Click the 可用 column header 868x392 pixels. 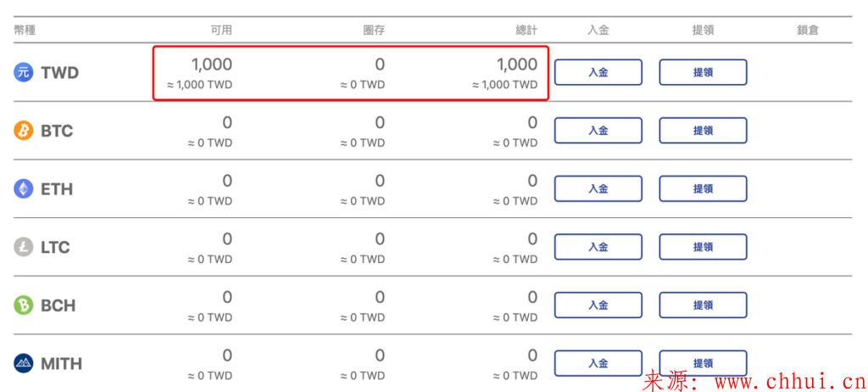click(221, 30)
